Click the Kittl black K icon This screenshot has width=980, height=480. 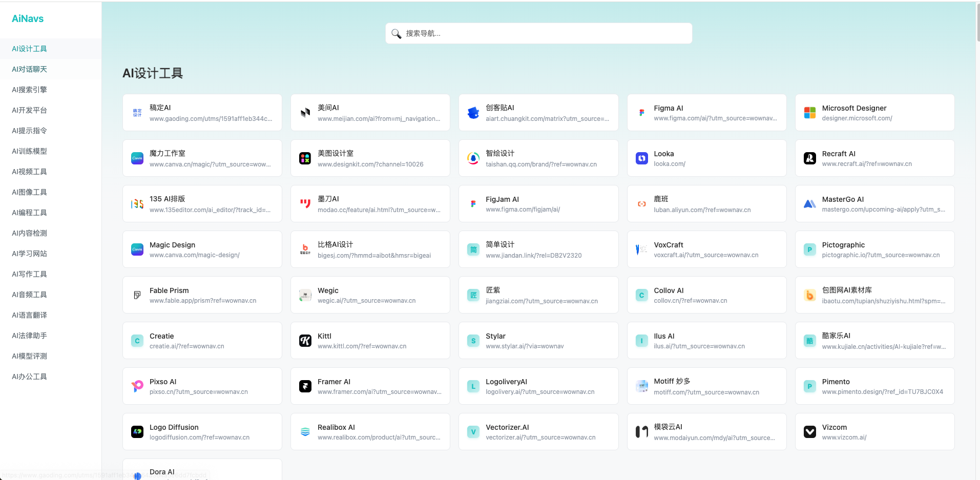pos(305,341)
